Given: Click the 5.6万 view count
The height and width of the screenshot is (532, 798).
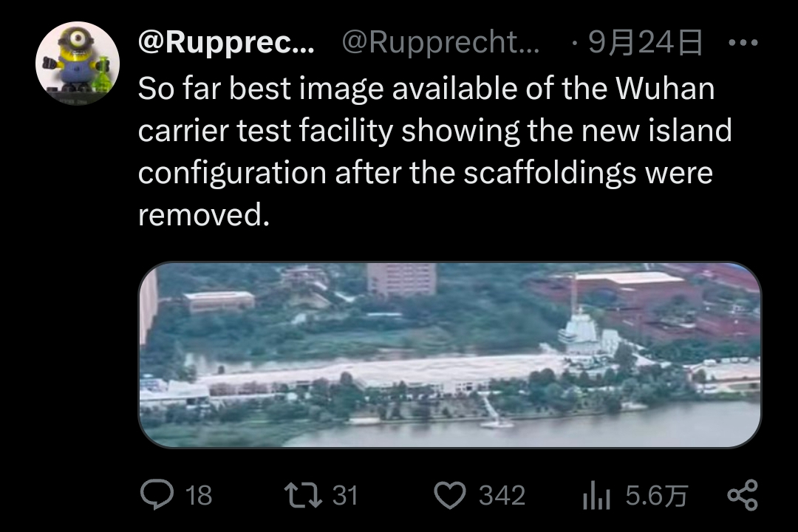Looking at the screenshot, I should click(x=657, y=495).
